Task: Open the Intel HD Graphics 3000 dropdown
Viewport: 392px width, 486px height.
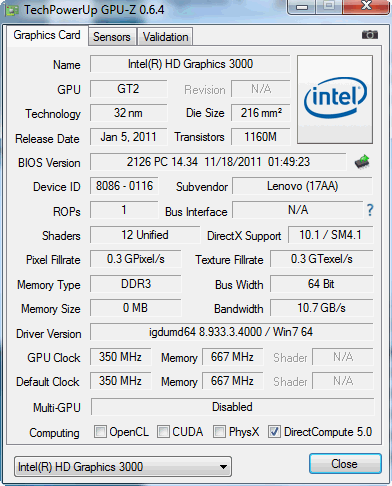Action: [x=123, y=467]
